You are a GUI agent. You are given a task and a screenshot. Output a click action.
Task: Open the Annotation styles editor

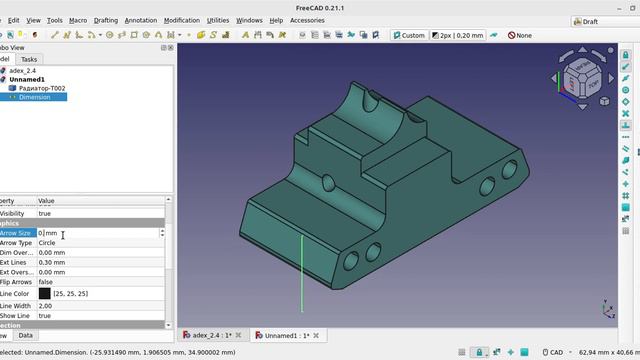[282, 35]
